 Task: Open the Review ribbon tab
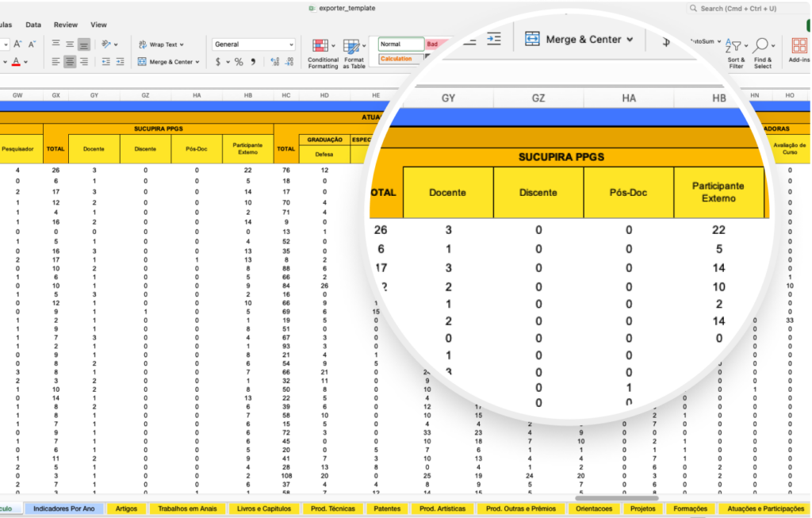[x=66, y=25]
